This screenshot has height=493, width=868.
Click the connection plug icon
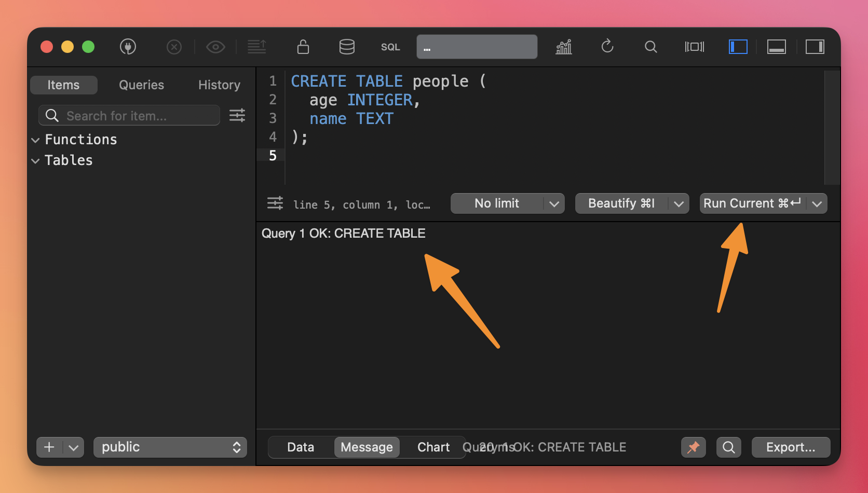pos(128,47)
